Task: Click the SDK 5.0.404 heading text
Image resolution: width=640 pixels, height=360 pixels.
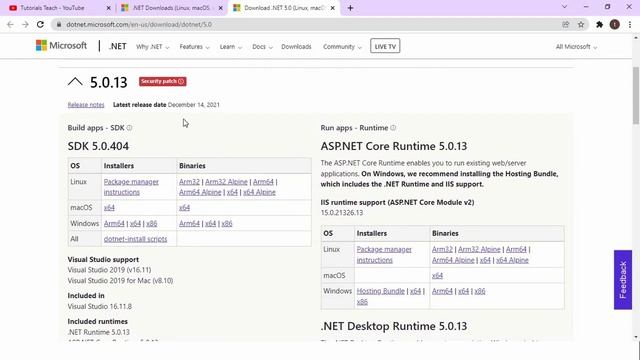Action: pyautogui.click(x=98, y=146)
